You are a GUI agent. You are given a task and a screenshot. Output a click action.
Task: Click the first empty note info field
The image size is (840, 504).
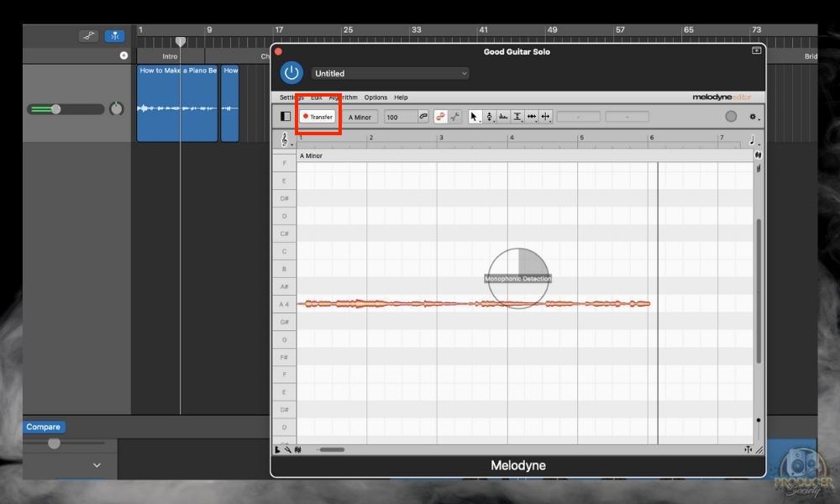579,116
